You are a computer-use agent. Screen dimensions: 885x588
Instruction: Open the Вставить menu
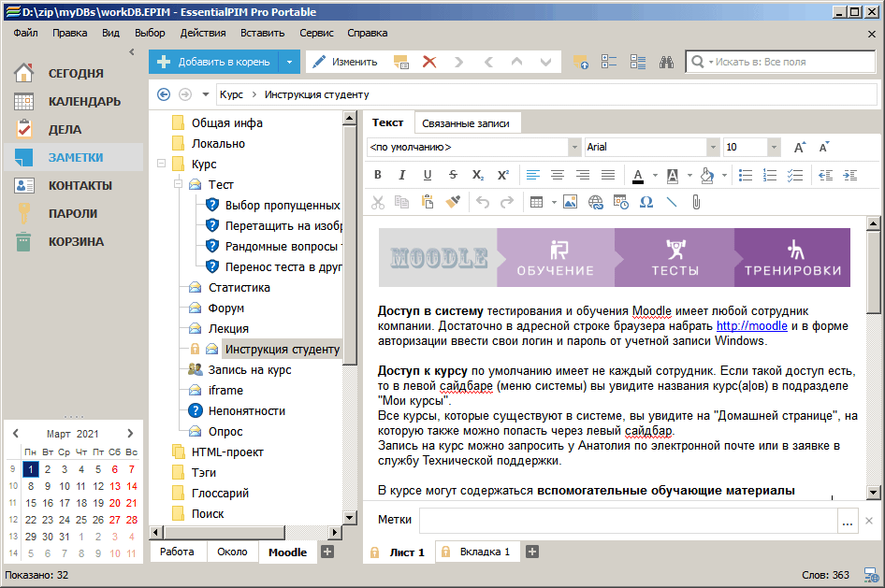coord(263,33)
